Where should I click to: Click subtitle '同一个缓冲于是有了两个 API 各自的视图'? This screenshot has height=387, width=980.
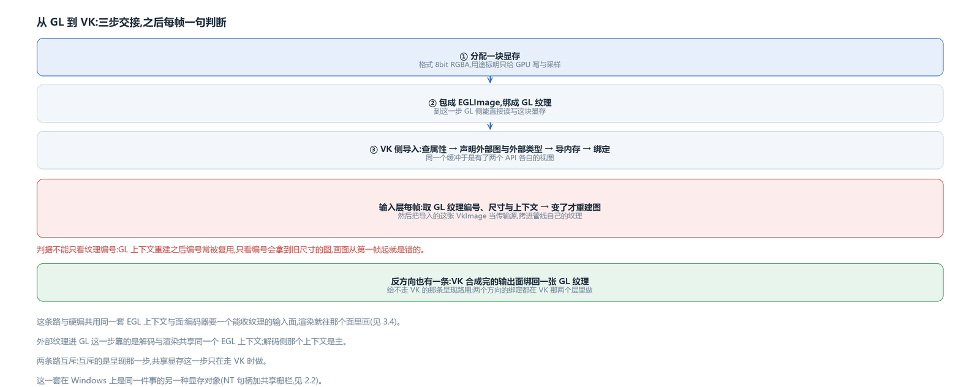490,158
